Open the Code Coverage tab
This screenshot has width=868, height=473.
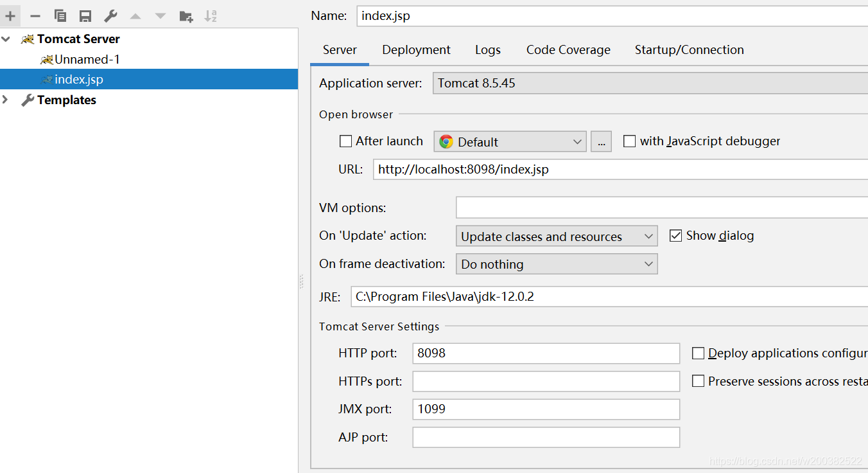[568, 50]
